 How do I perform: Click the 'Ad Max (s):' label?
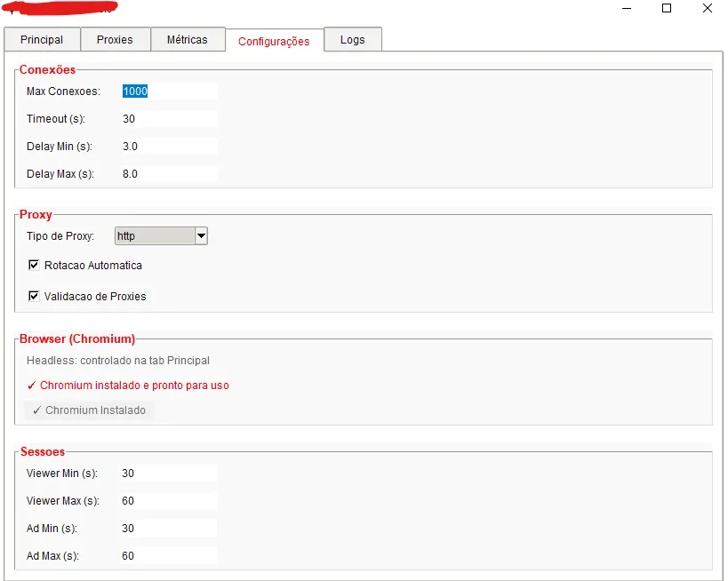point(52,556)
